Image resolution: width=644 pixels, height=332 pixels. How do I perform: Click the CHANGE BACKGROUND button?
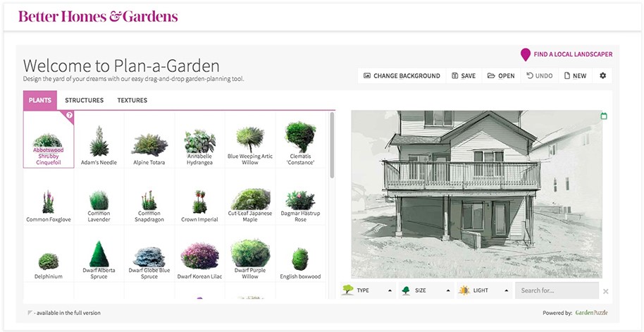[402, 76]
